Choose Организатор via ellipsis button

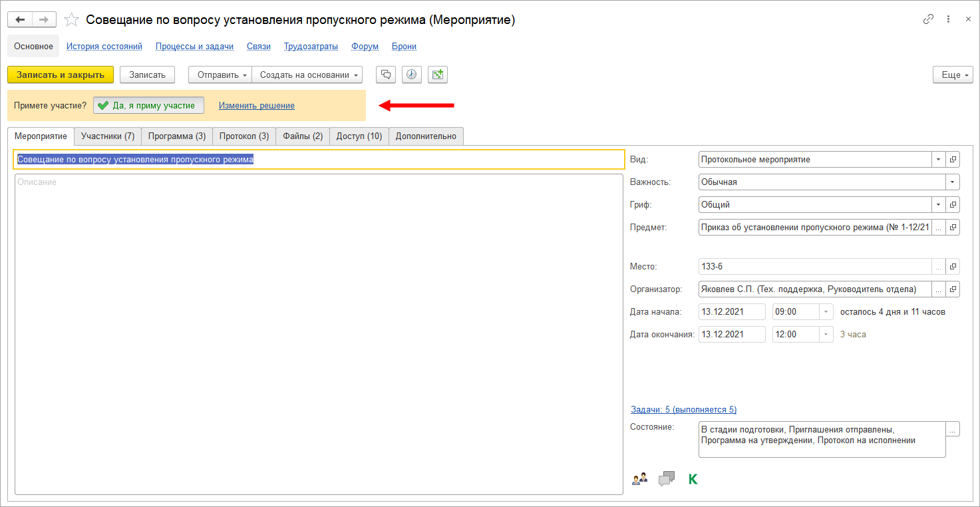[x=938, y=289]
